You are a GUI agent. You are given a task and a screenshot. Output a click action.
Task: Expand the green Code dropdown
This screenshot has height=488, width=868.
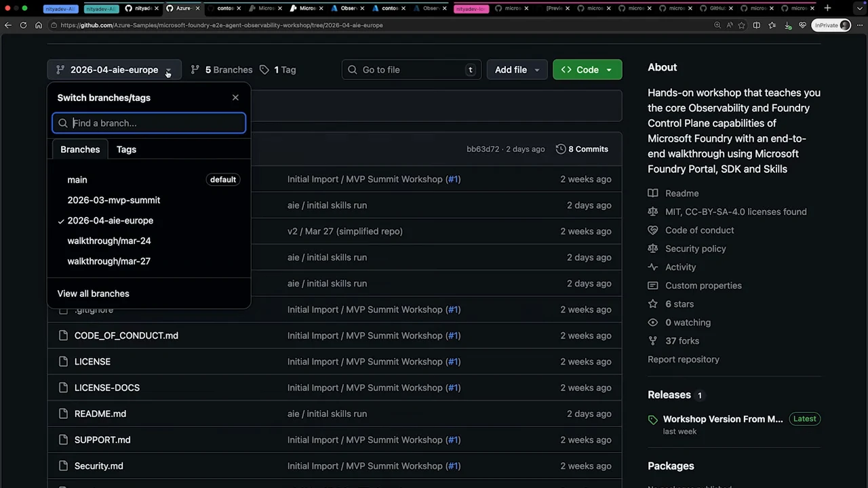(587, 70)
